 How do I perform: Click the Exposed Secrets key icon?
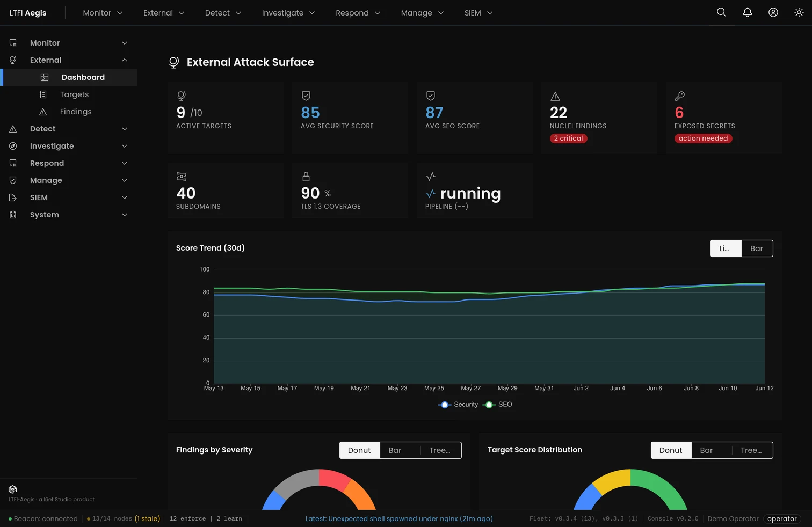tap(680, 96)
